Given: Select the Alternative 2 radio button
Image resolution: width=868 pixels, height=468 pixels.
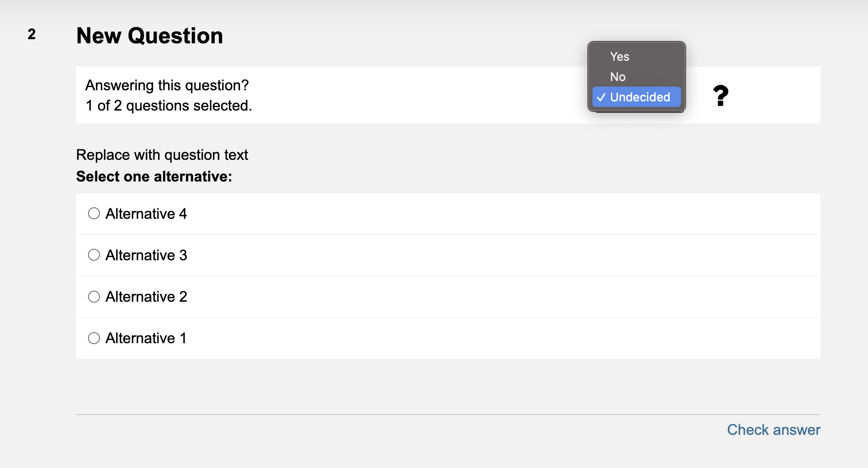Looking at the screenshot, I should click(x=94, y=296).
